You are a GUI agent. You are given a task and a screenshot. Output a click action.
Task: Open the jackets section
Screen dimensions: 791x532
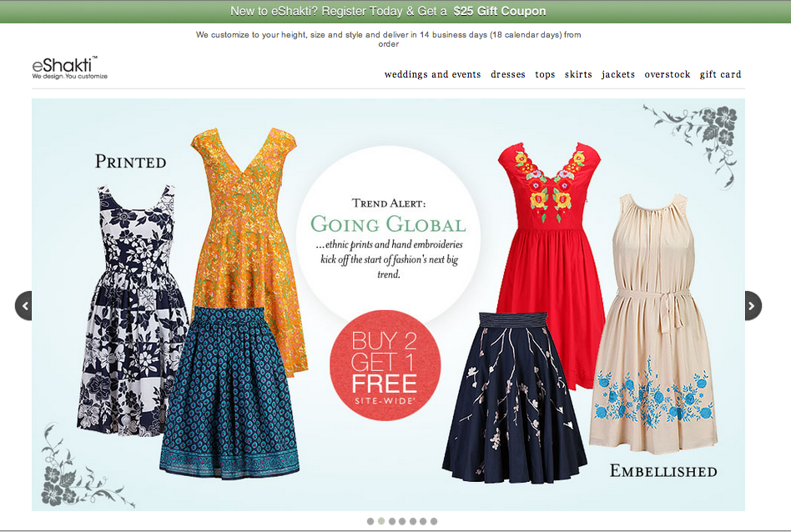point(617,74)
